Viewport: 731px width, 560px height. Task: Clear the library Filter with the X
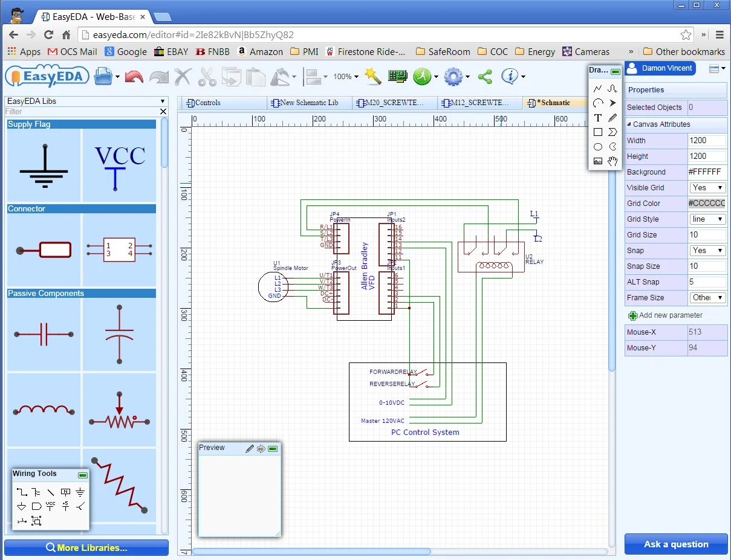click(163, 112)
